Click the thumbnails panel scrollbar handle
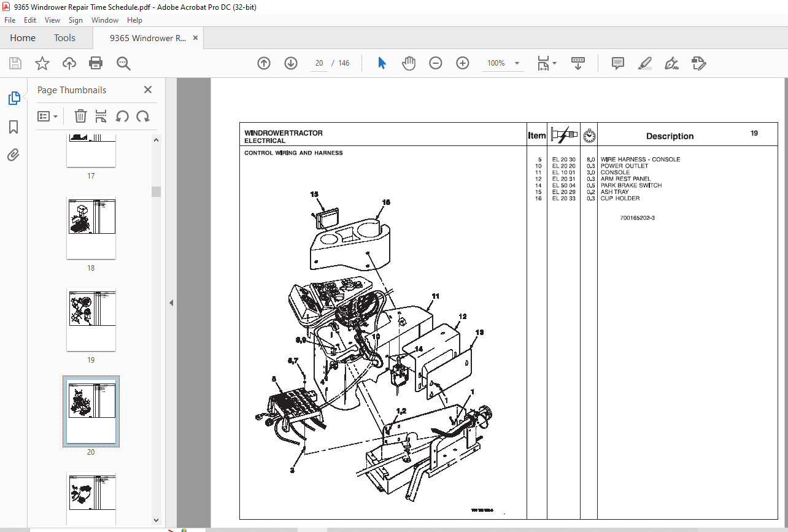Screen dimensions: 788x532 click(x=156, y=191)
